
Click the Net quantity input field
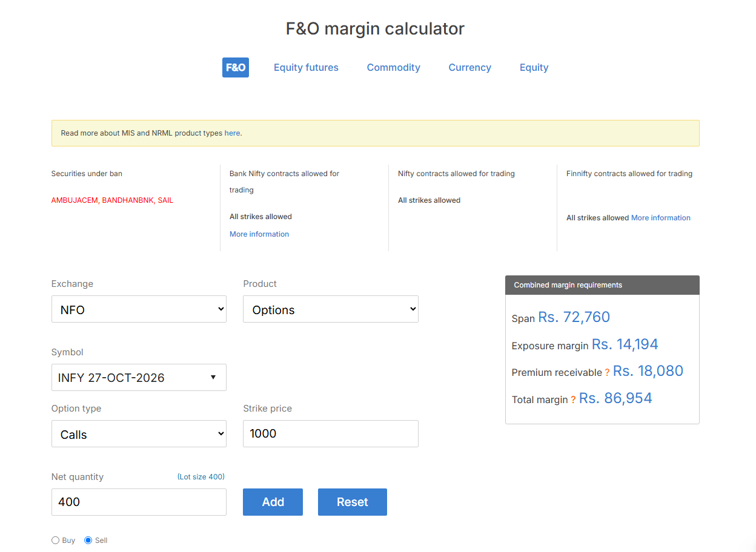click(139, 502)
